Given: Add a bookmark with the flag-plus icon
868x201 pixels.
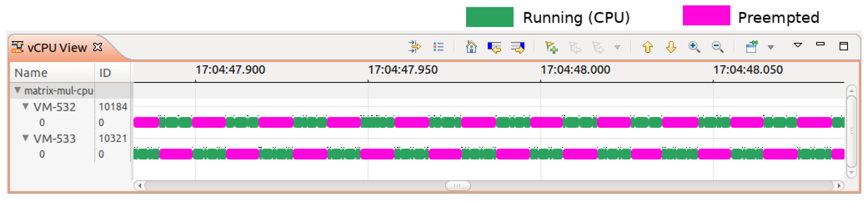Looking at the screenshot, I should tap(551, 47).
